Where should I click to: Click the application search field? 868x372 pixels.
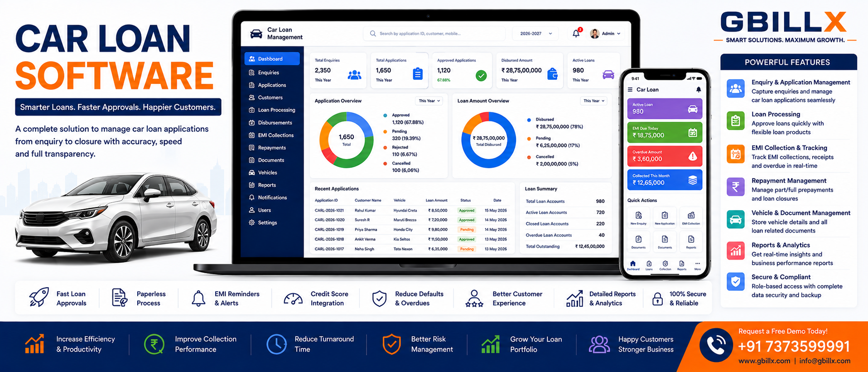[434, 34]
